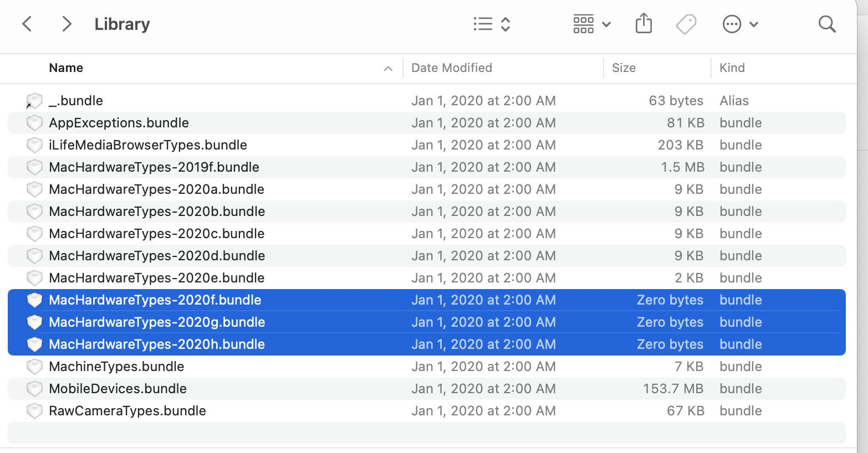Click the 63 bytes size value
Viewport: 868px width, 453px height.
coord(676,101)
